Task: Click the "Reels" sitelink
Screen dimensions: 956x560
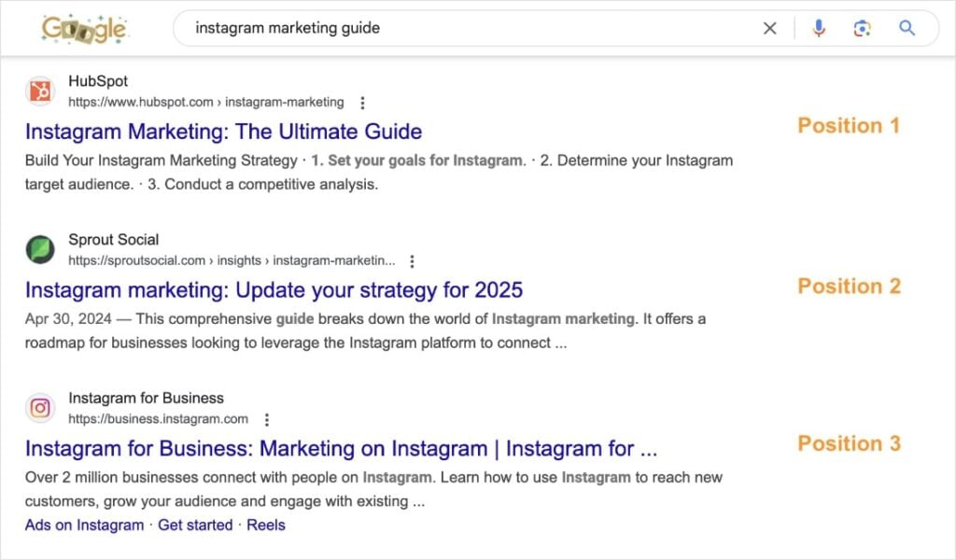Action: 266,525
